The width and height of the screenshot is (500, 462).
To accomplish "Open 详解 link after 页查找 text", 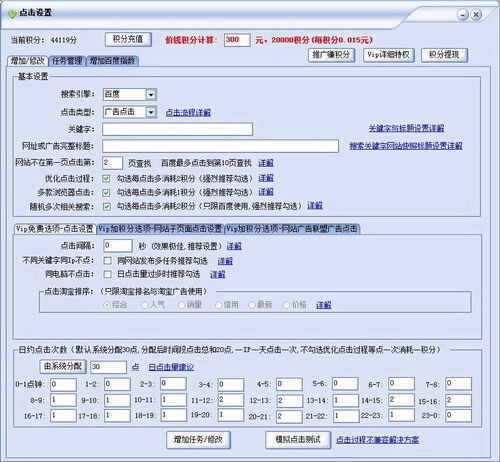I will pyautogui.click(x=266, y=163).
